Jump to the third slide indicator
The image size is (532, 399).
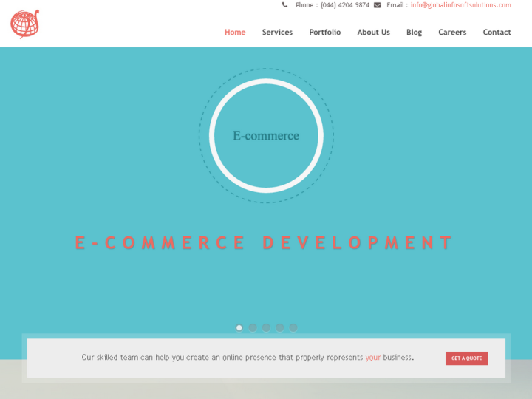(266, 327)
